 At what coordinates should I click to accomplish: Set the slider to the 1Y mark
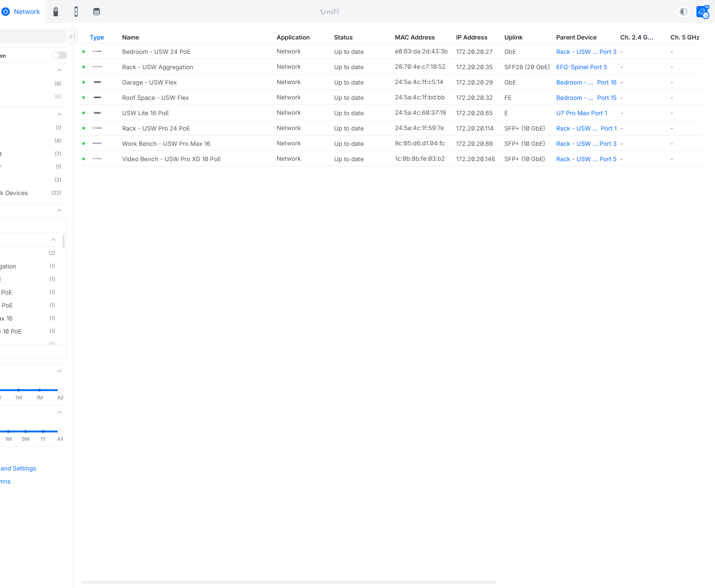[43, 431]
